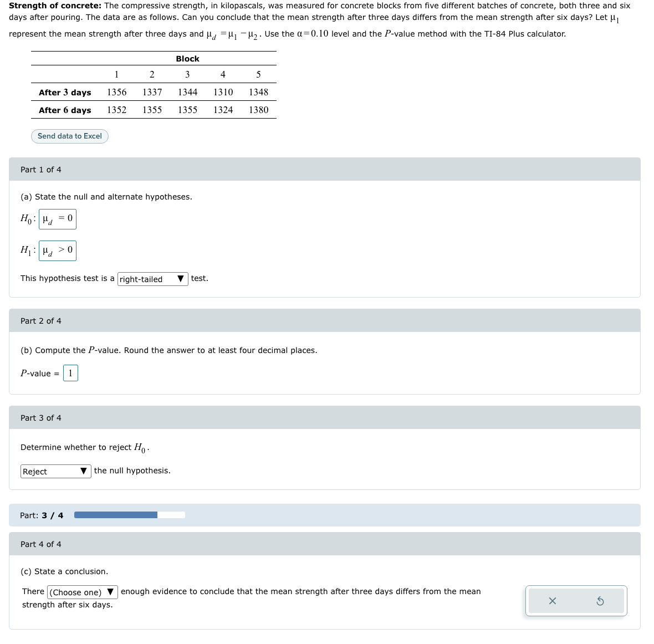Image resolution: width=654 pixels, height=644 pixels.
Task: Click the Send data to Excel button
Action: 69,136
